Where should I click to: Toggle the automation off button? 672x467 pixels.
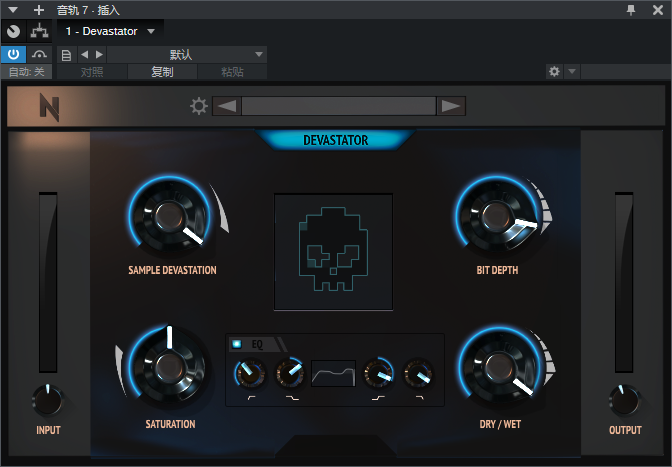coord(26,72)
